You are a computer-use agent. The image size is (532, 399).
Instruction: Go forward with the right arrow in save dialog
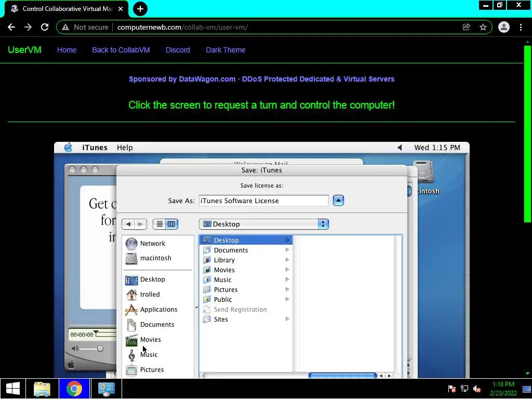[x=140, y=224]
